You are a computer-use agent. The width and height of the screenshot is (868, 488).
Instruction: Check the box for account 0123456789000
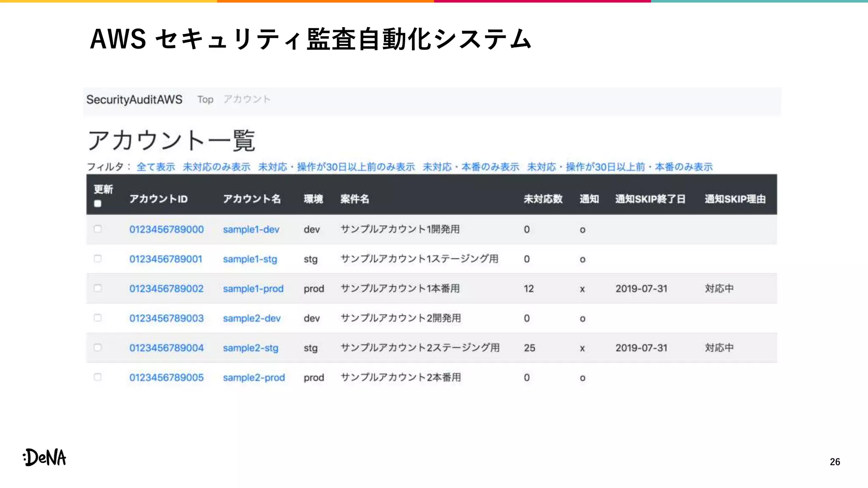[x=97, y=229]
